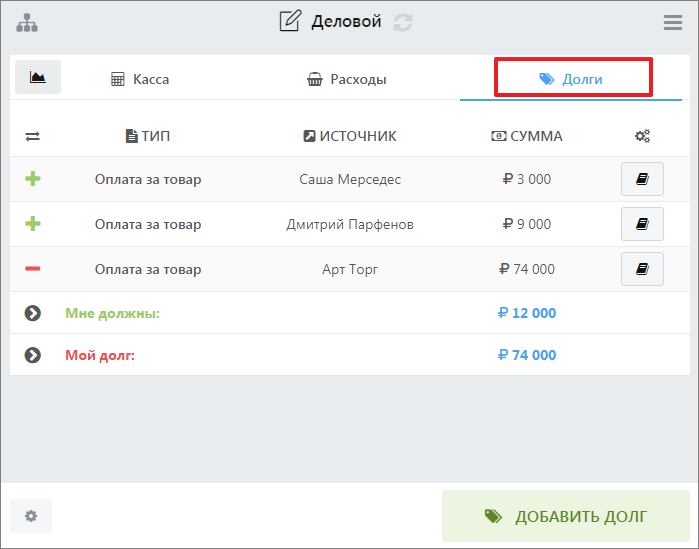699x549 pixels.
Task: Open the book button for Дмитрий Парфенов
Action: click(x=642, y=224)
